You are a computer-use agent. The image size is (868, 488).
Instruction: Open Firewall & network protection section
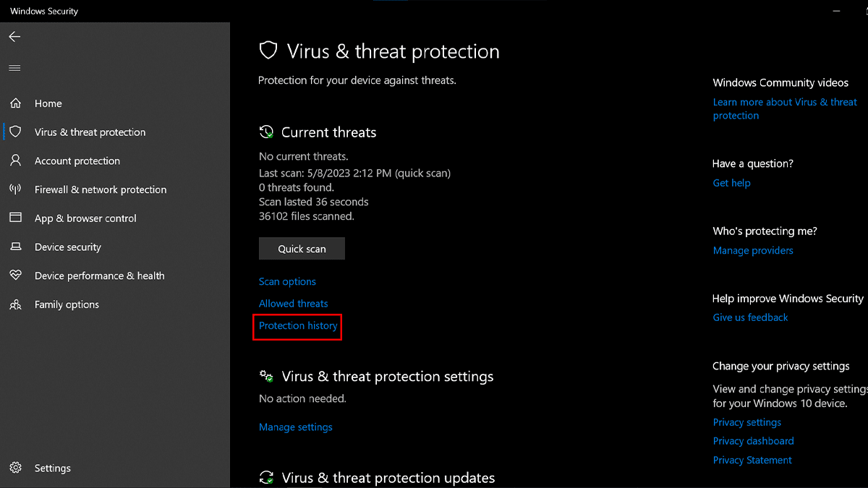[x=101, y=189]
